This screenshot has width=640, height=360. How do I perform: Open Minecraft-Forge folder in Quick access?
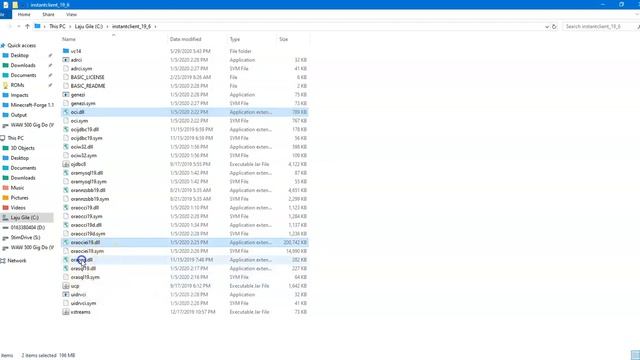[x=32, y=105]
